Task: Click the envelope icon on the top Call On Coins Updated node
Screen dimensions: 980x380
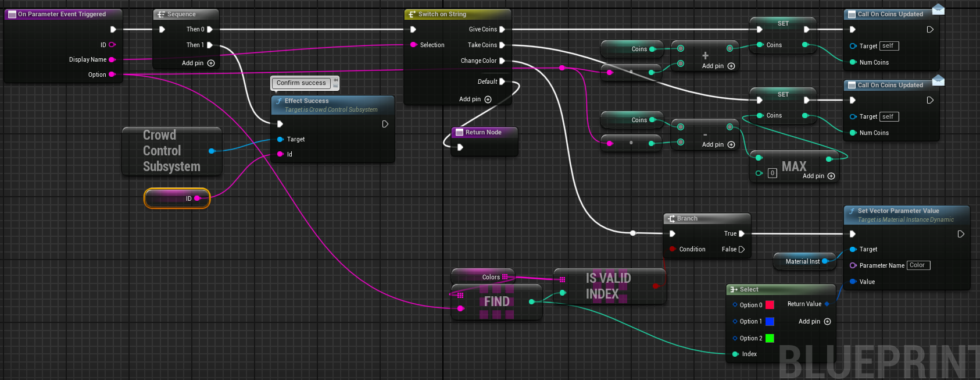Action: [x=938, y=9]
